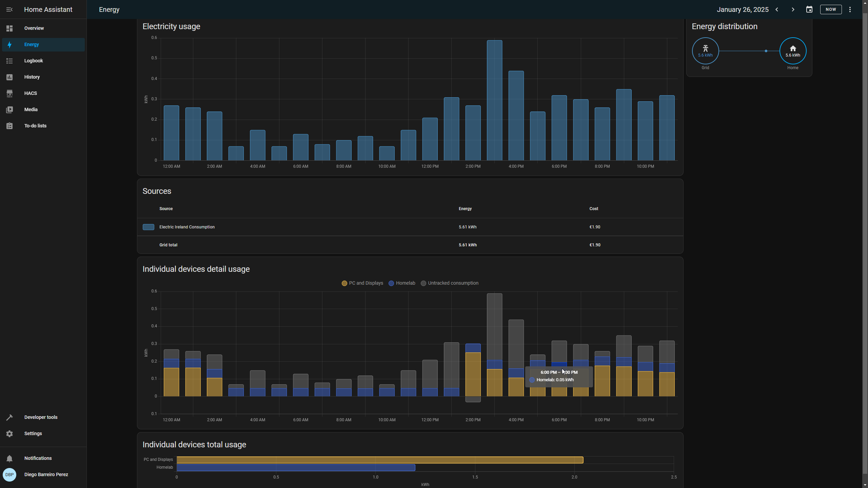
Task: Go to next day with right chevron
Action: click(793, 9)
